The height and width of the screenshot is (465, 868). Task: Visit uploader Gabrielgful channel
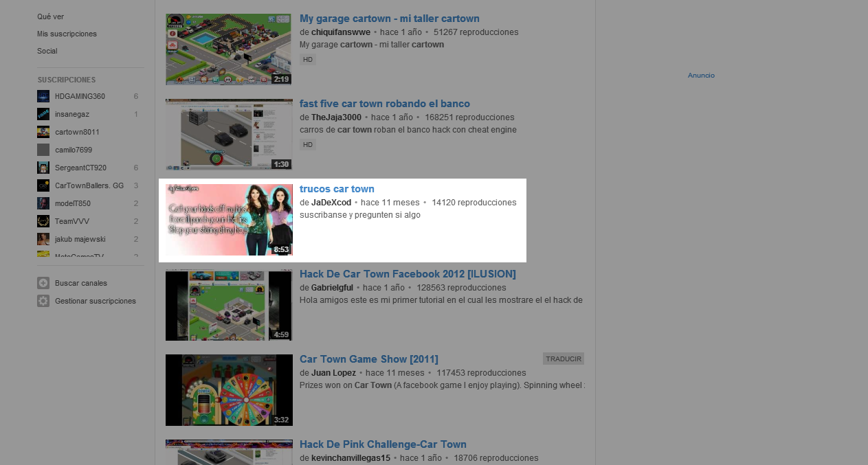(x=332, y=288)
